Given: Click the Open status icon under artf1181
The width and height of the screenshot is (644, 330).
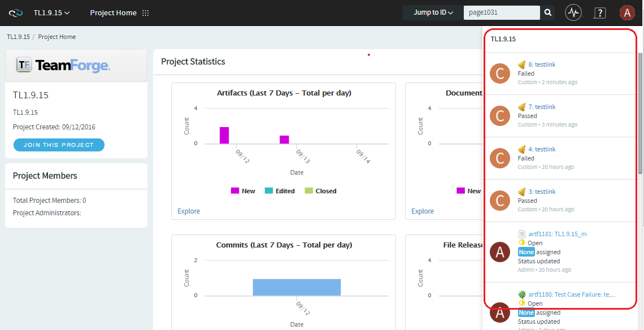Looking at the screenshot, I should point(521,243).
